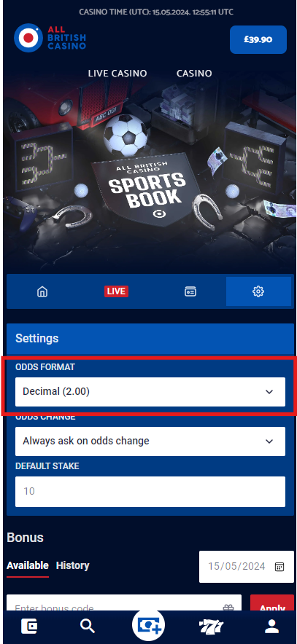Expand the Always ask on odds change dropdown
297x644 pixels.
click(150, 441)
